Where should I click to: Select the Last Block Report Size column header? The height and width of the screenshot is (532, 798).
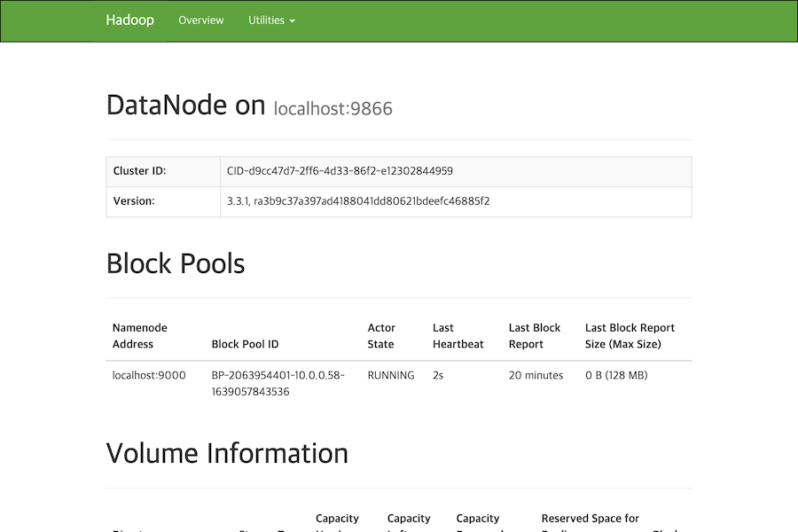pyautogui.click(x=630, y=335)
